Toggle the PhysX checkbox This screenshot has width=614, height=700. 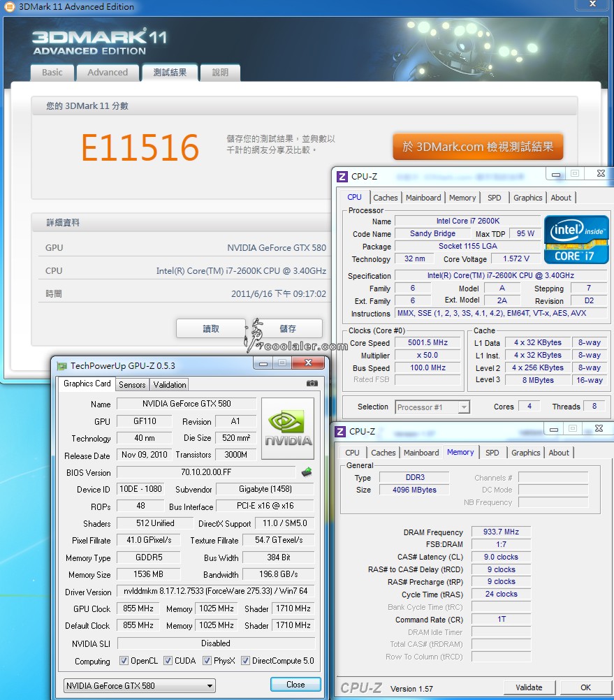(207, 661)
